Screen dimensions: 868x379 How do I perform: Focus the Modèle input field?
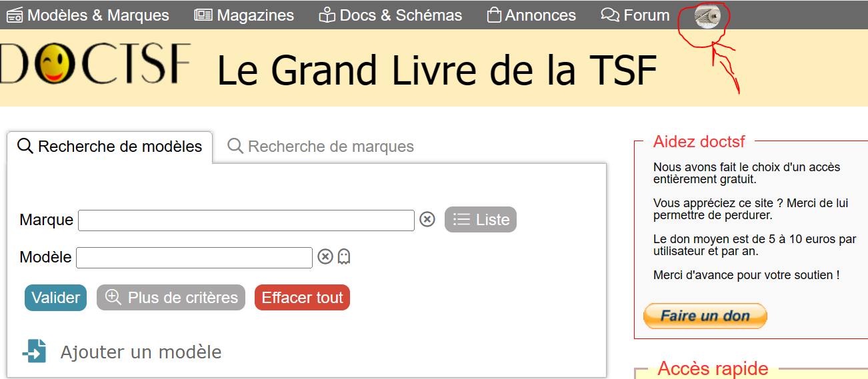tap(194, 258)
